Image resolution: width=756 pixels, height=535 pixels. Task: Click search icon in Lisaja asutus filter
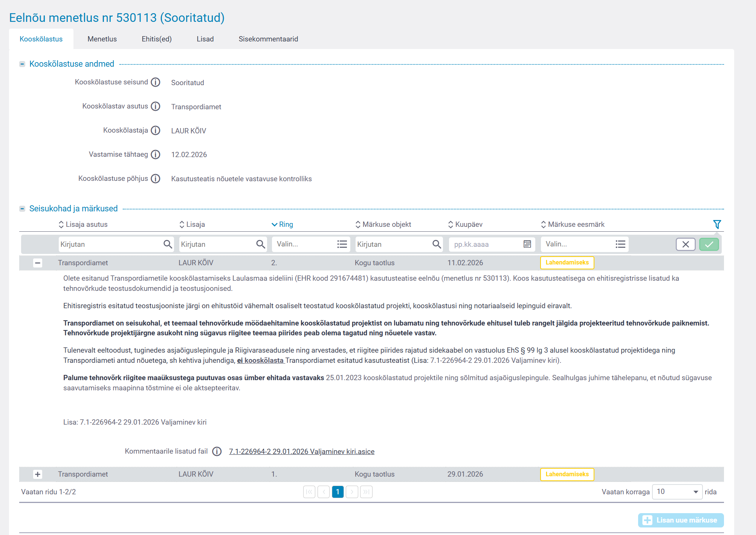[168, 244]
